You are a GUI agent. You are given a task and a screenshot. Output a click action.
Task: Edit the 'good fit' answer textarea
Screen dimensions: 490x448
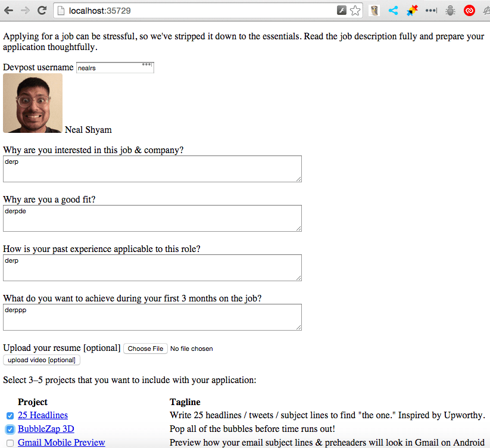point(152,218)
